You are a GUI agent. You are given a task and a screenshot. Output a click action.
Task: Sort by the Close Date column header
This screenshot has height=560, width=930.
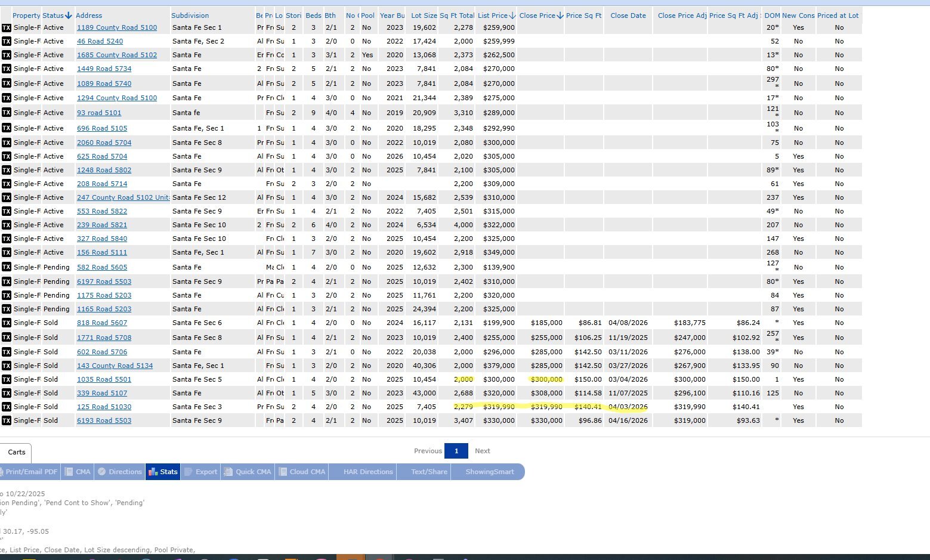628,16
